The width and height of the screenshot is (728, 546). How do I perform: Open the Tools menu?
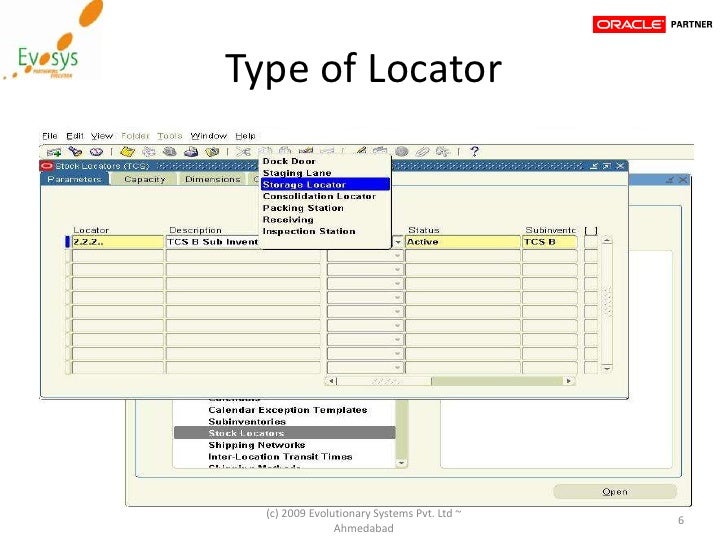[x=169, y=136]
